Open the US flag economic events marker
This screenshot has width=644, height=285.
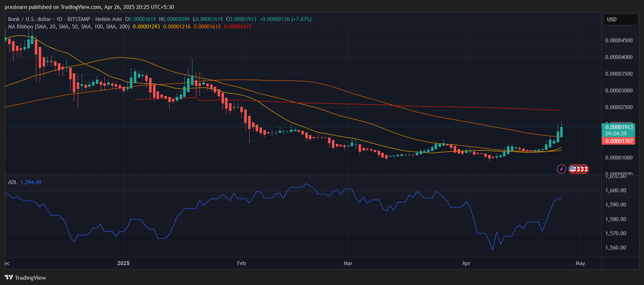573,169
